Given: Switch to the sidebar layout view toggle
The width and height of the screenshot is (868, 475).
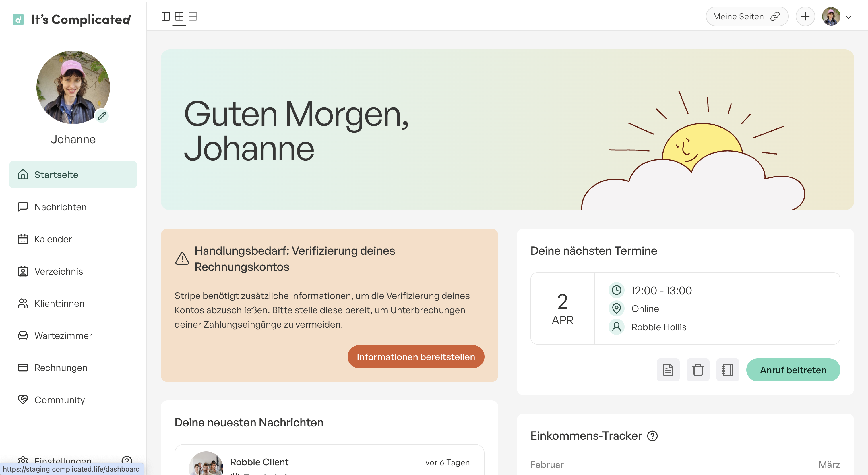Looking at the screenshot, I should pyautogui.click(x=166, y=16).
